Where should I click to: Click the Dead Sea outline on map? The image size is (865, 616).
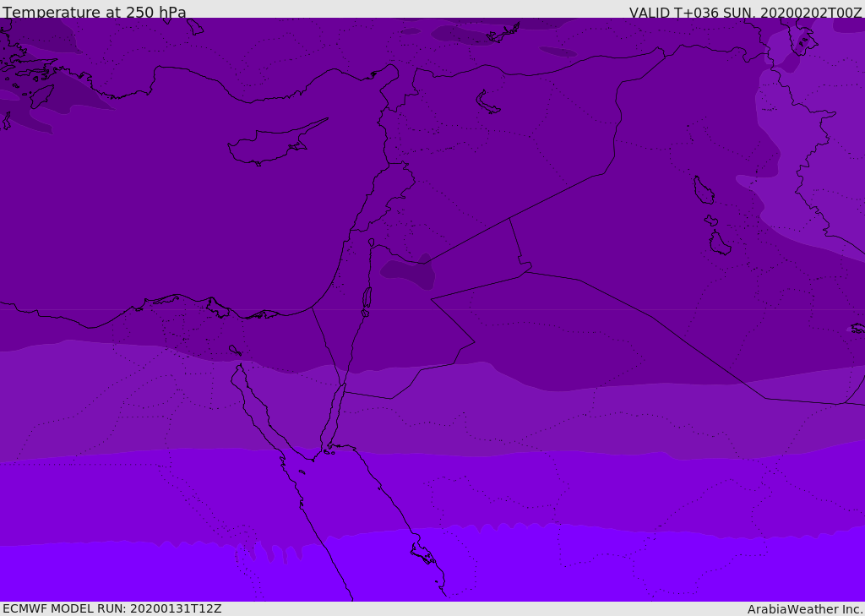[367, 298]
